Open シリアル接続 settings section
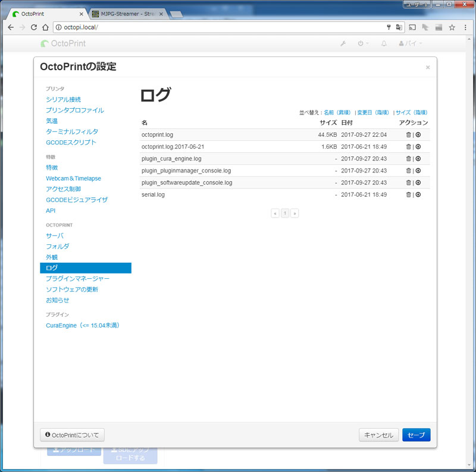476x472 pixels. 63,99
